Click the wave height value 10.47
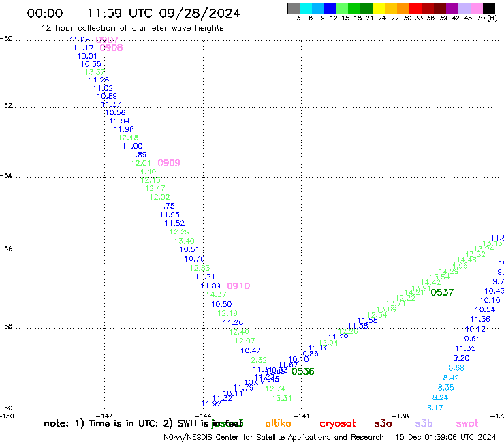The height and width of the screenshot is (443, 504). point(251,350)
